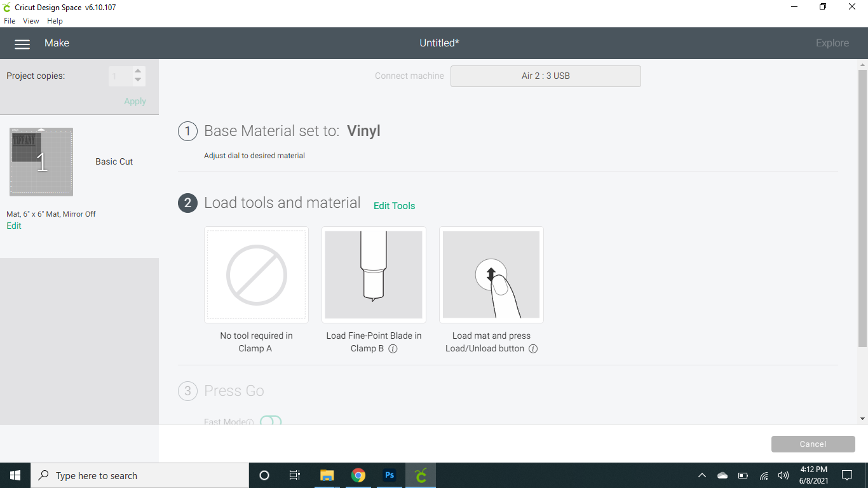
Task: Click battery tray icon
Action: (x=743, y=475)
